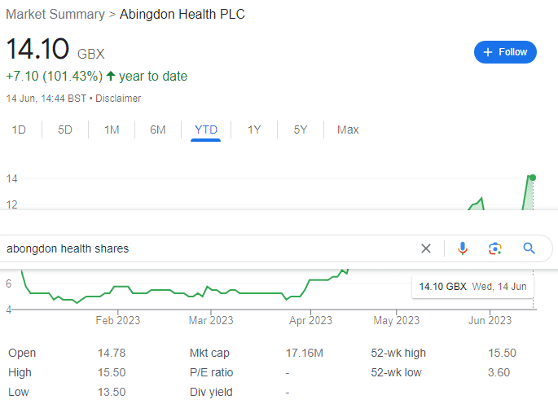Screen dimensions: 558x414
Task: Click the Apr 2023 marker on the chart axis
Action: [x=310, y=320]
